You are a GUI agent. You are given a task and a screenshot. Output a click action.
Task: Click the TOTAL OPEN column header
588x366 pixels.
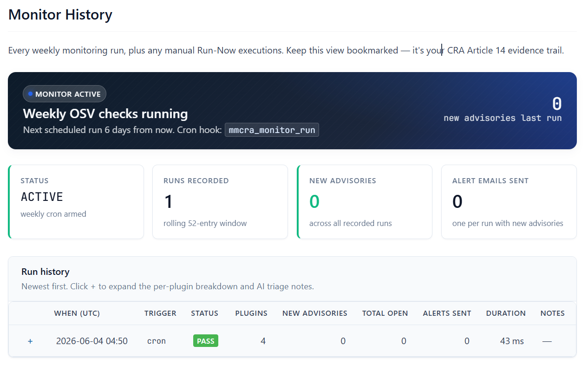click(385, 313)
